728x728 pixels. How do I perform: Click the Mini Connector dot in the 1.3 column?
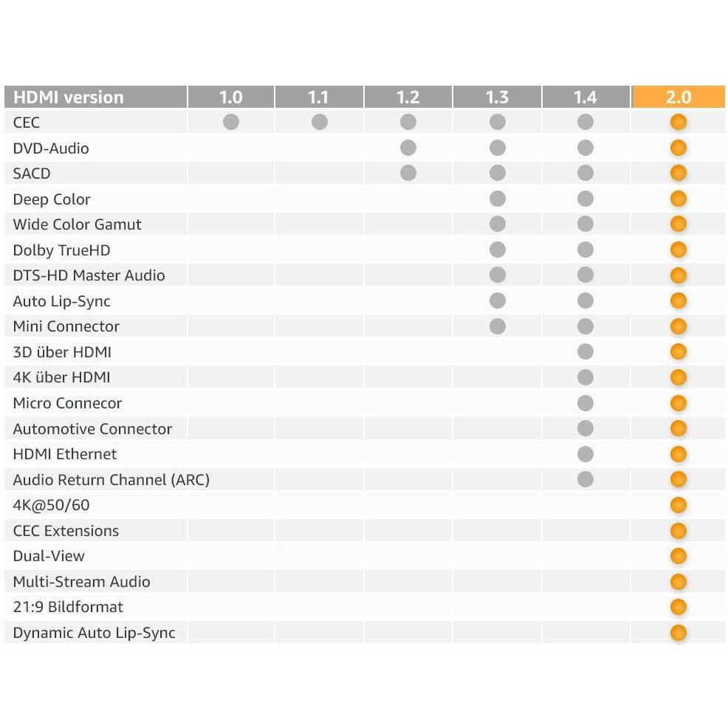498,326
